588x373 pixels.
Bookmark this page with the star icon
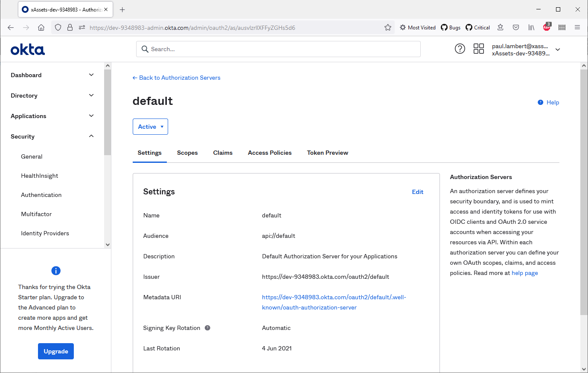[x=388, y=27]
